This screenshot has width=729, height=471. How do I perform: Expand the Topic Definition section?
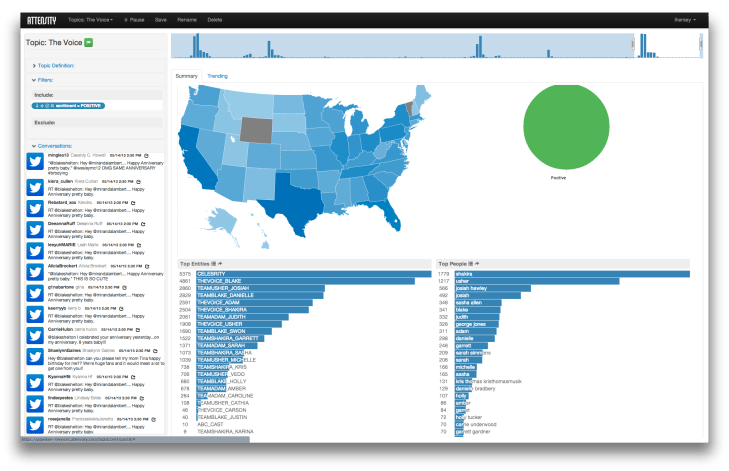point(57,65)
